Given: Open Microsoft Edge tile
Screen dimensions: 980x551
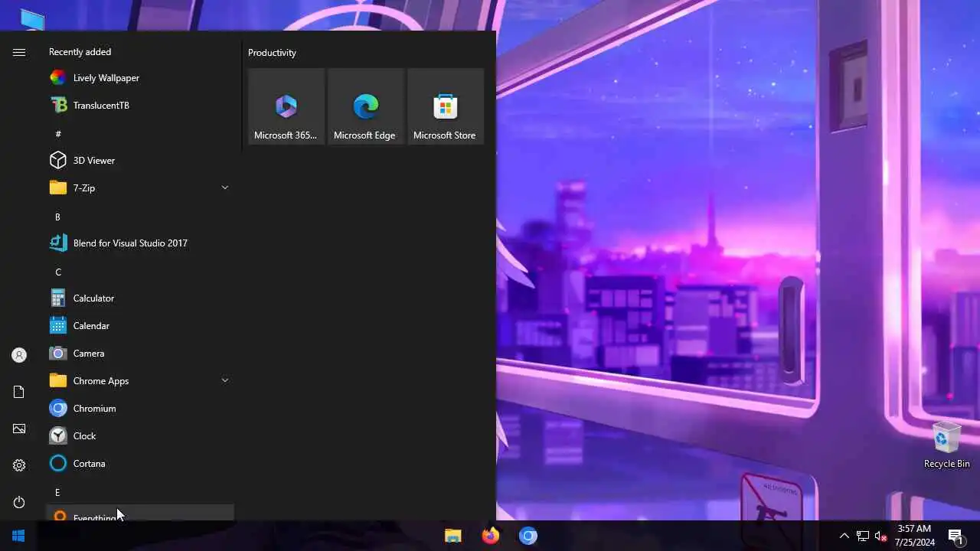Looking at the screenshot, I should click(366, 106).
